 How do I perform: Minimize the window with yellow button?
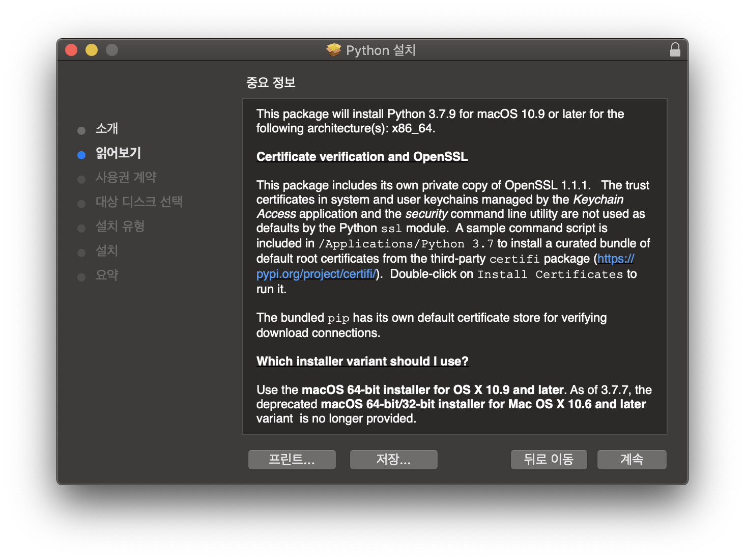coord(92,50)
